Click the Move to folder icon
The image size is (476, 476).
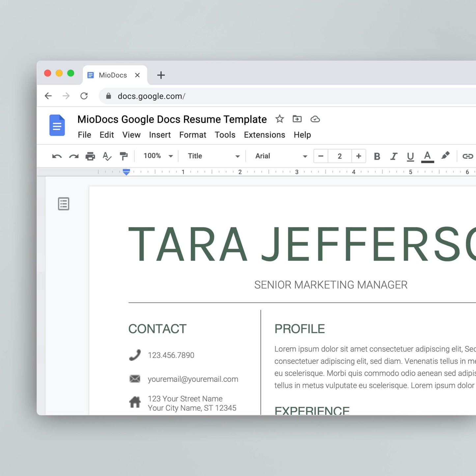point(297,119)
